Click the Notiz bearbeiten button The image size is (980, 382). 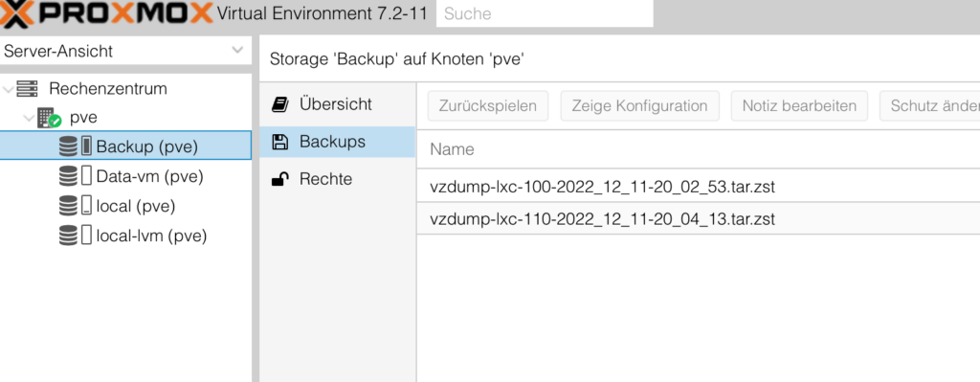(799, 105)
